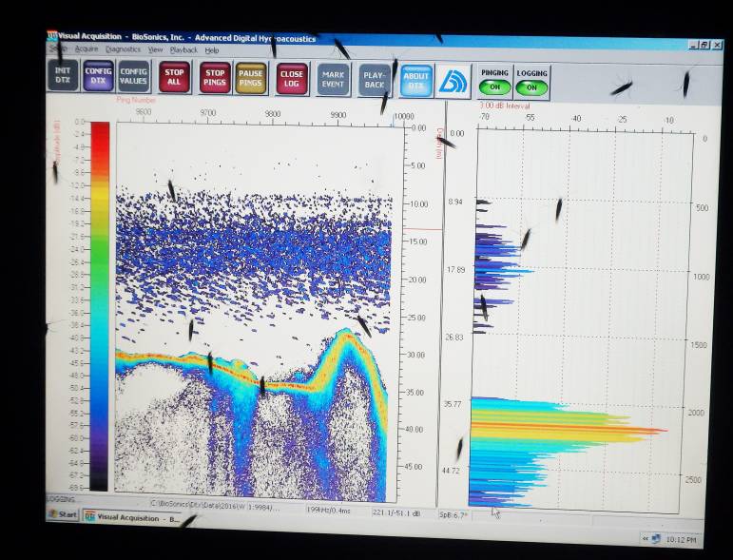Click the CLOSE LOG button
The height and width of the screenshot is (560, 733).
pos(292,79)
